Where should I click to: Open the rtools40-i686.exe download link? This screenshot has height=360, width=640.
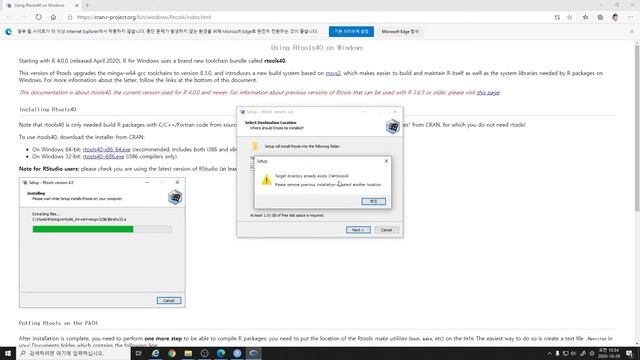click(x=103, y=156)
